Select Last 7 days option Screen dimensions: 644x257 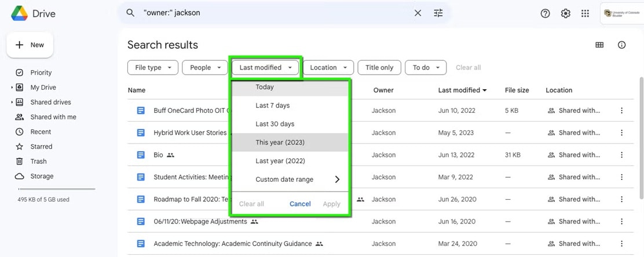[x=290, y=105]
